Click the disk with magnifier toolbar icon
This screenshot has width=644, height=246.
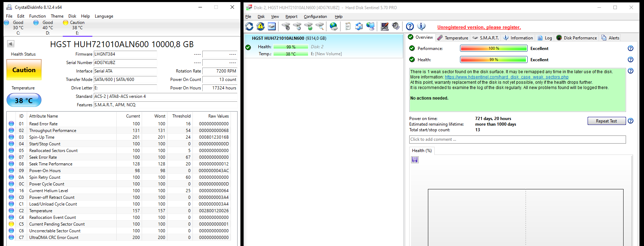click(320, 26)
